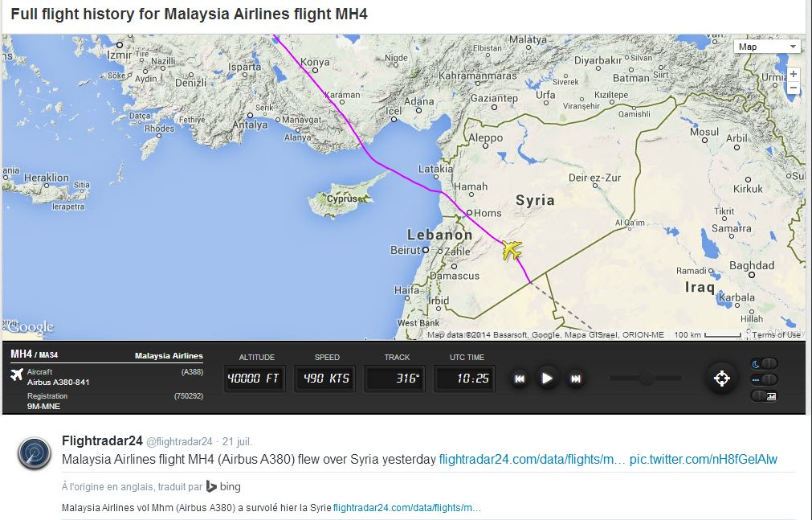The width and height of the screenshot is (812, 520).
Task: Click the Google logo on the map
Action: pos(29,327)
